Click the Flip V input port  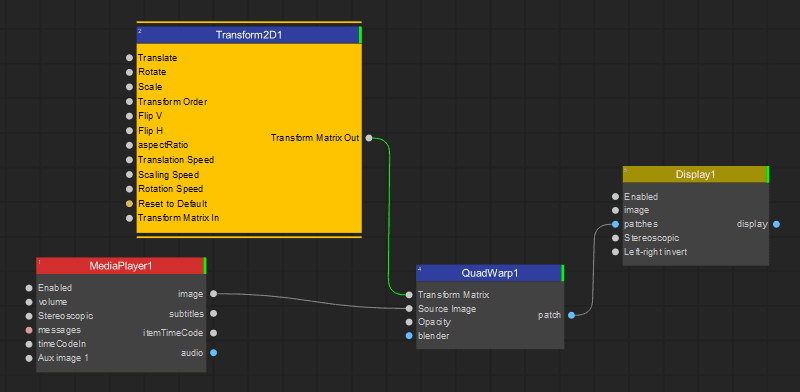pos(130,116)
